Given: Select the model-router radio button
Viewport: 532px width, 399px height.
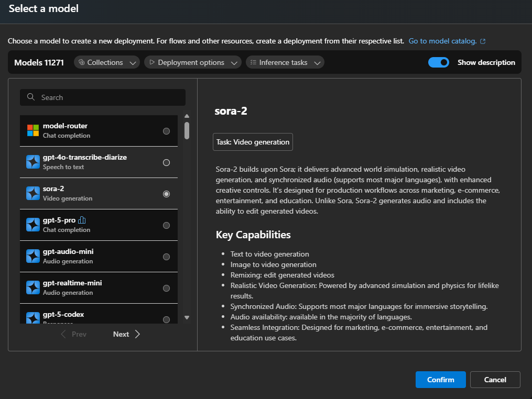Looking at the screenshot, I should (x=166, y=131).
